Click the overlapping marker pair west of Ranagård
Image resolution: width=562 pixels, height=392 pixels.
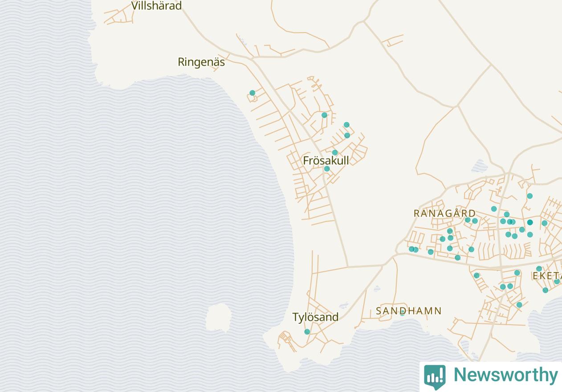tap(413, 249)
